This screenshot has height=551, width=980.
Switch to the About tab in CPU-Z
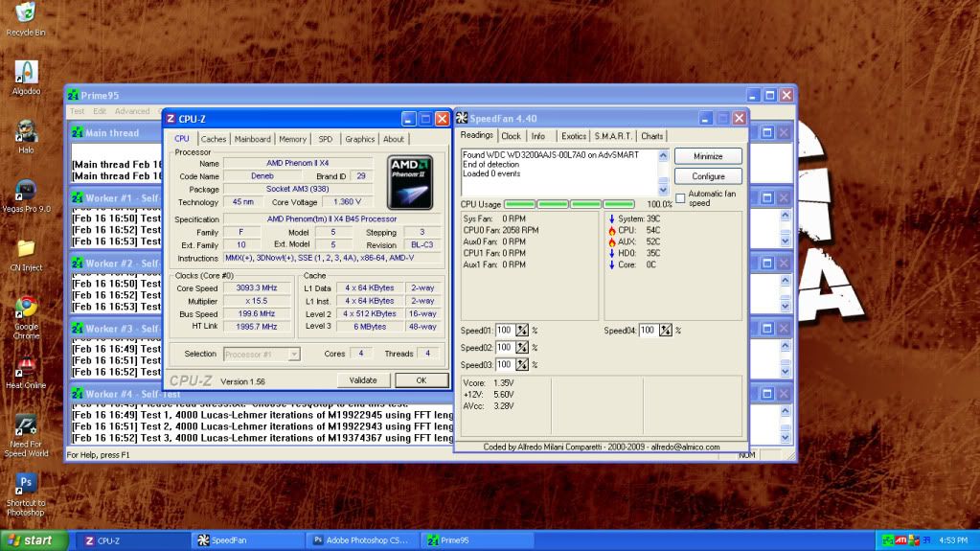click(393, 139)
